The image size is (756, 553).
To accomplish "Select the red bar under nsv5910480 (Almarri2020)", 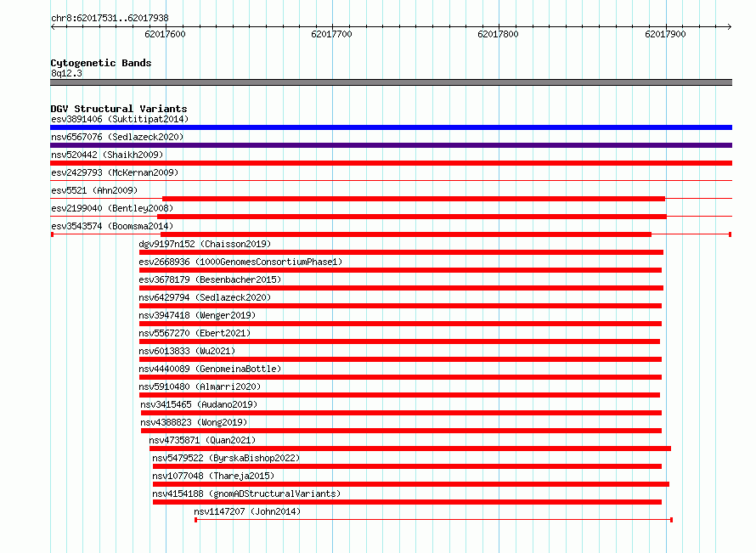I will click(399, 395).
